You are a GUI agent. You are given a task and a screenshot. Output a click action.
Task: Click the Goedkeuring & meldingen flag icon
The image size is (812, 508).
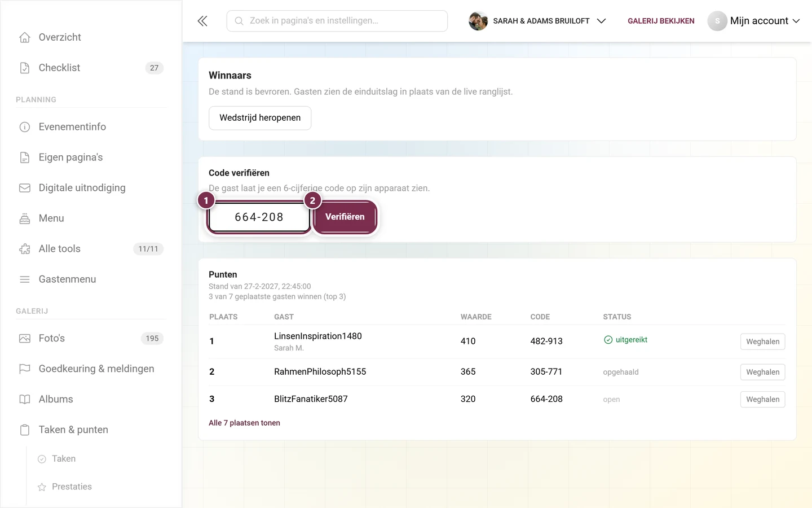click(25, 369)
